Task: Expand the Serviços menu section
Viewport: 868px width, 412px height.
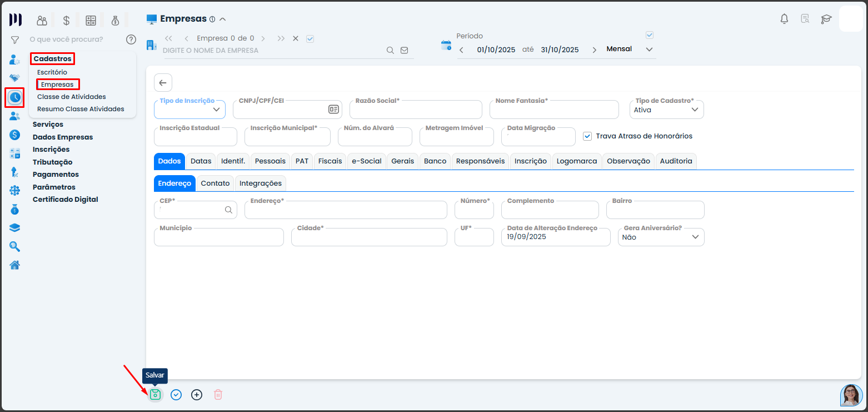Action: [48, 125]
